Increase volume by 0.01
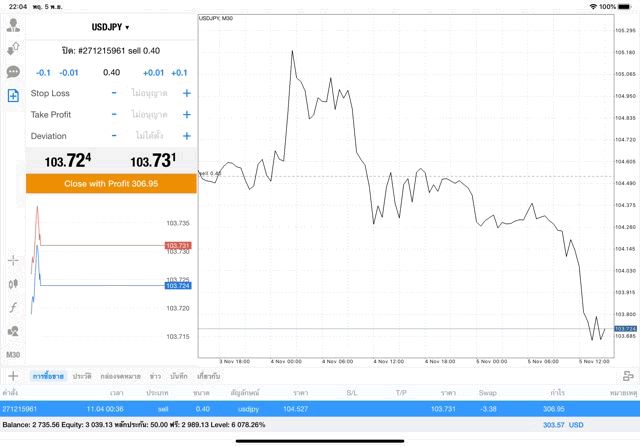The width and height of the screenshot is (640, 447). 153,73
